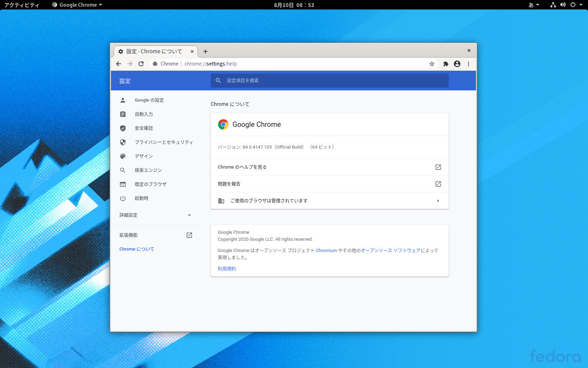
Task: Select the 設定 - Chrome について tab
Action: (156, 52)
